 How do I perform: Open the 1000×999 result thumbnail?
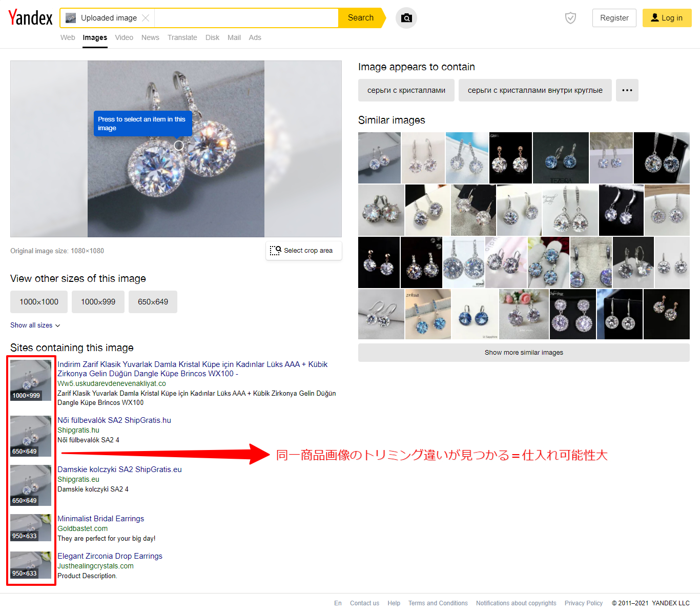31,380
